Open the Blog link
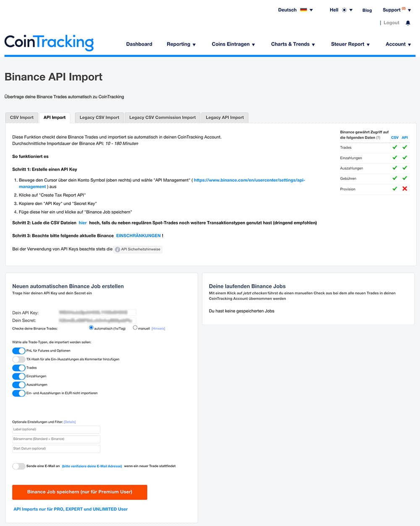420x526 pixels. click(367, 10)
